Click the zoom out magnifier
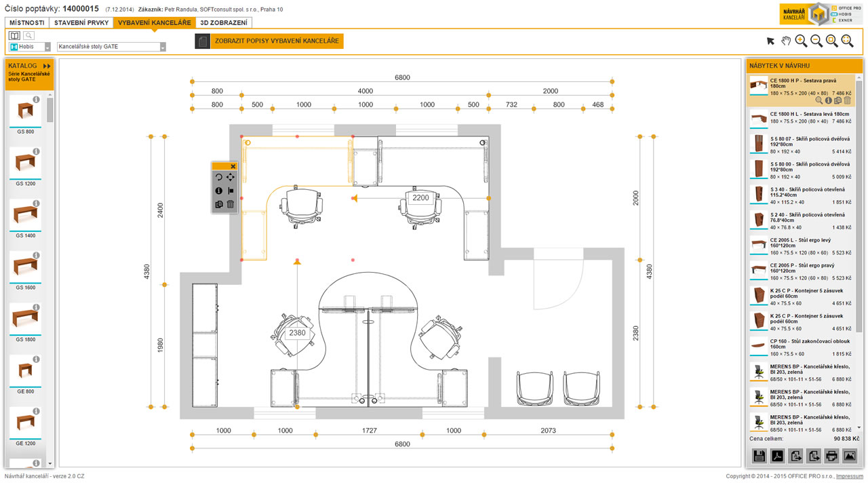Screen dimensions: 868x485 click(x=817, y=41)
